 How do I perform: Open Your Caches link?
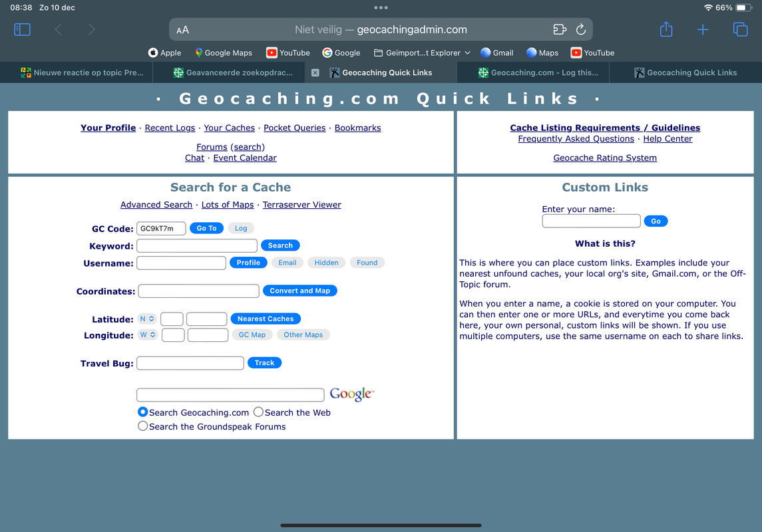[230, 128]
